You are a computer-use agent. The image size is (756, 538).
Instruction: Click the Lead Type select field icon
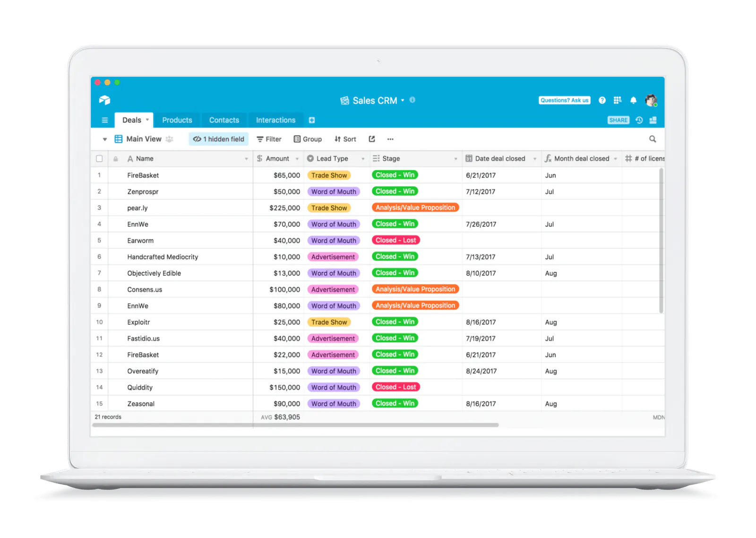[310, 158]
